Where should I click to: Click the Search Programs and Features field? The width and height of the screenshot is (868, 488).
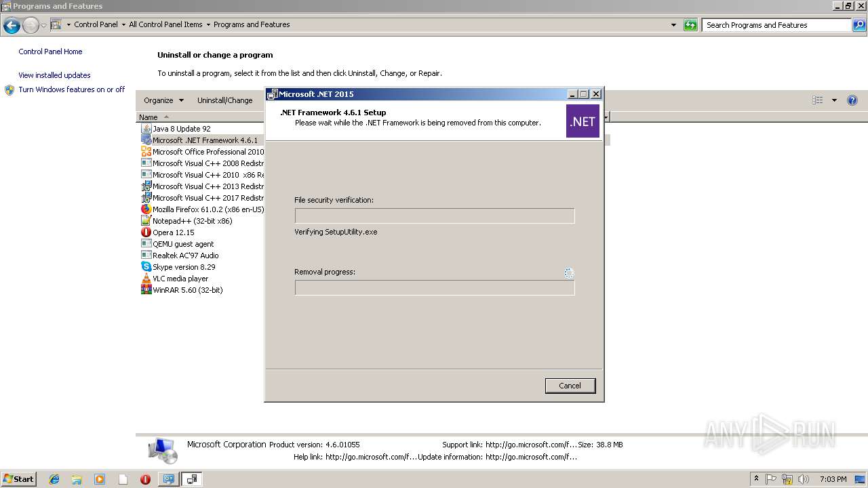(x=777, y=25)
